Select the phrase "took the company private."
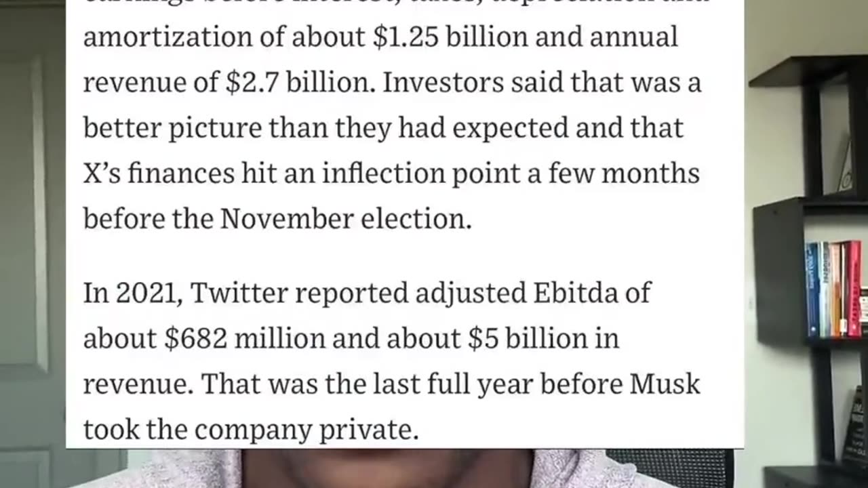The image size is (868, 488). click(x=251, y=430)
